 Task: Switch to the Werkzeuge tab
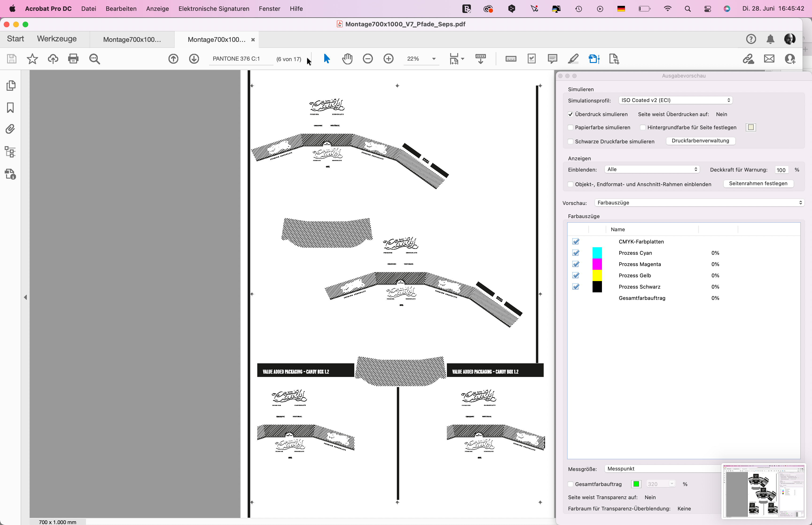[57, 39]
